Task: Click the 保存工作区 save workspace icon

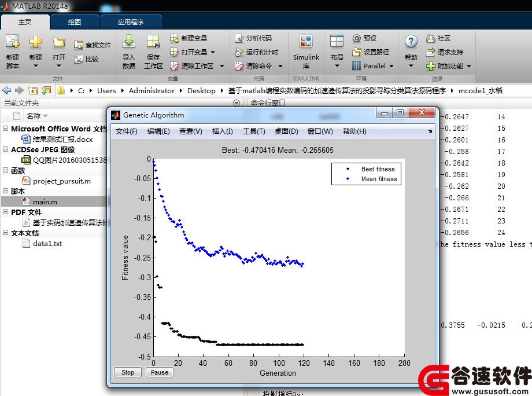Action: click(153, 42)
